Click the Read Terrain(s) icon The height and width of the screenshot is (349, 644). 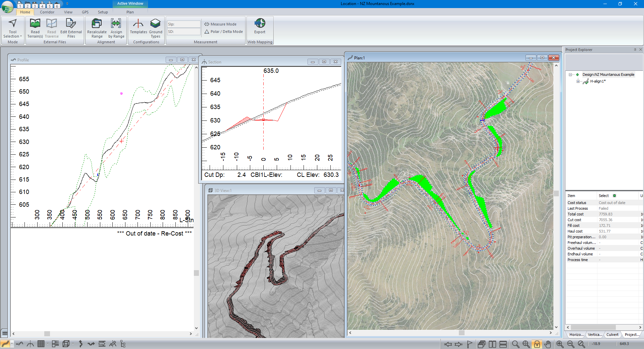click(x=35, y=28)
